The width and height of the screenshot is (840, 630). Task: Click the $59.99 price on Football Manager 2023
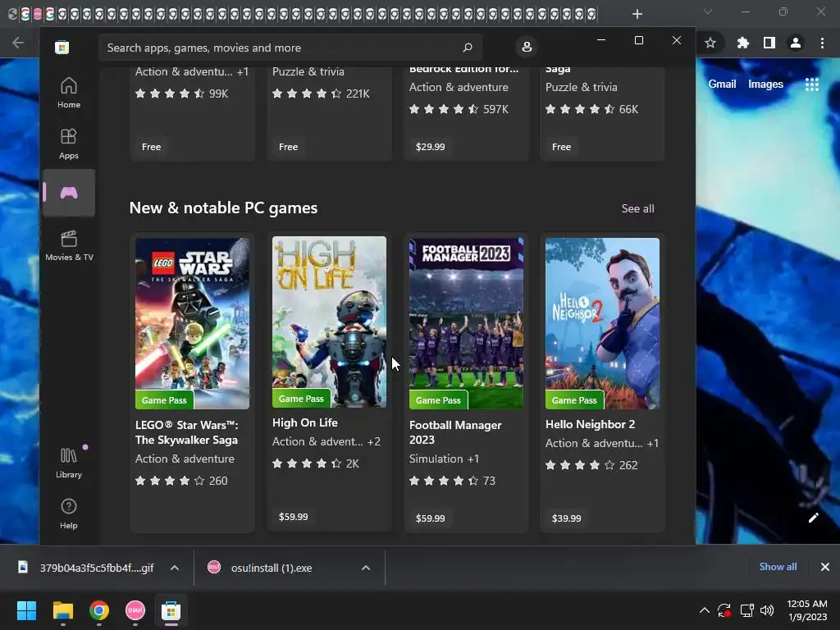430,518
